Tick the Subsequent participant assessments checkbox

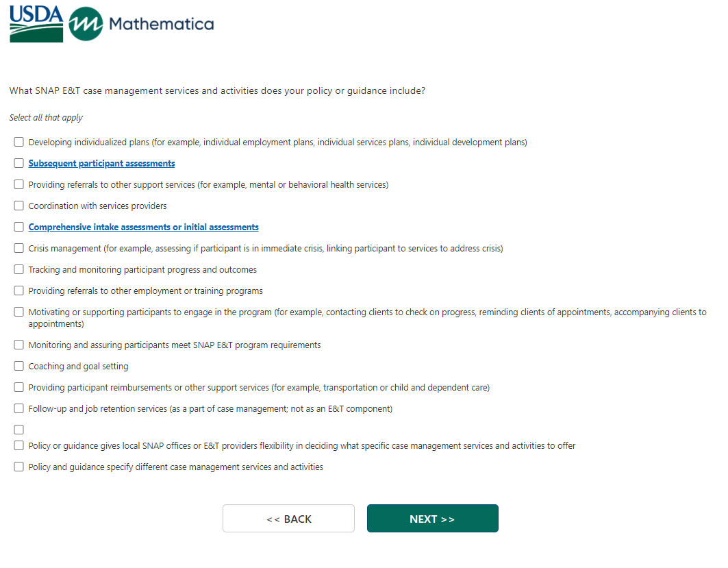pos(19,164)
